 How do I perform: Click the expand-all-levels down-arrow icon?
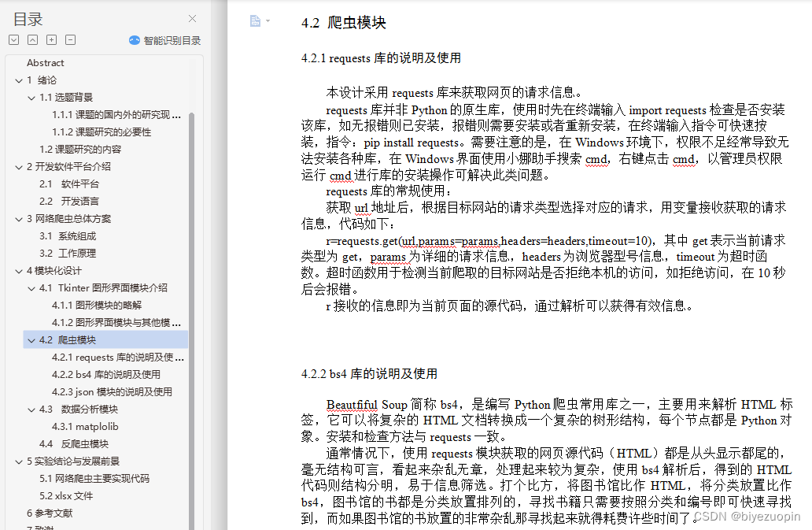(x=14, y=40)
